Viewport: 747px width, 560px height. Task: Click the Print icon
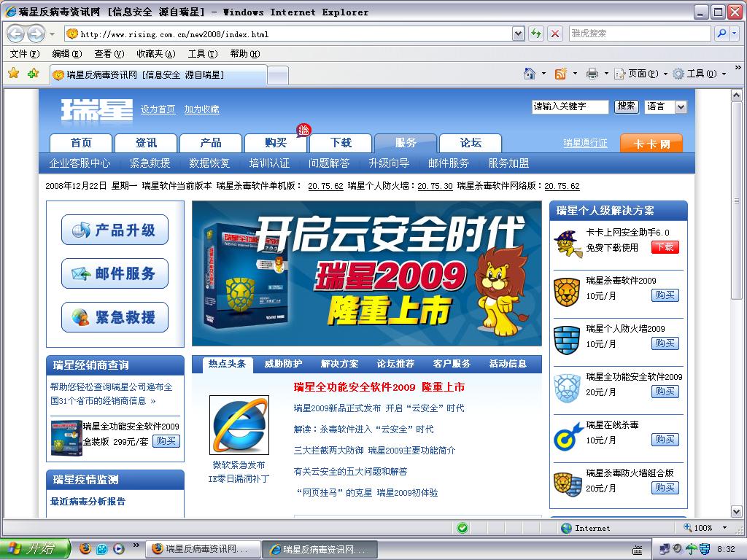(592, 74)
